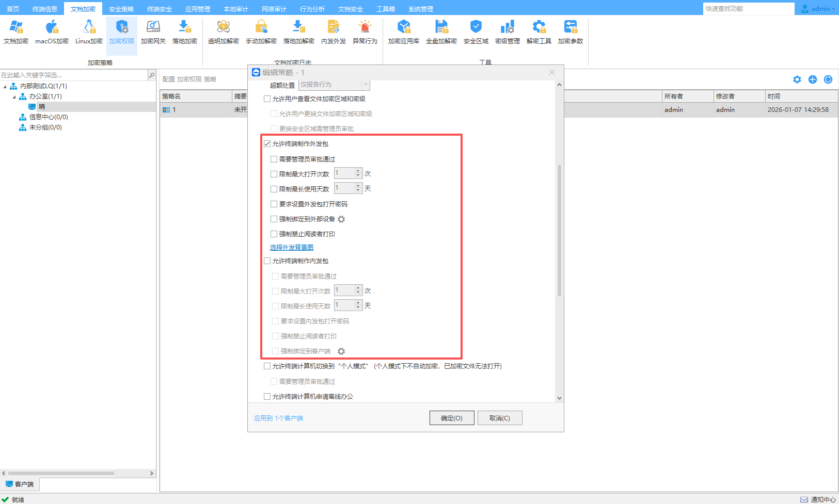Enable 需要管理员审批通过 under 外发包

coord(274,159)
